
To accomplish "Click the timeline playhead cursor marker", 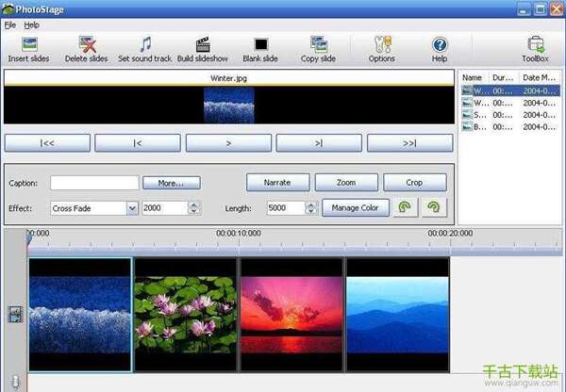I will (29, 238).
